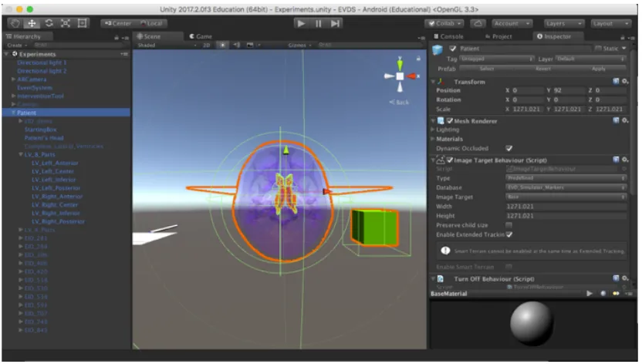Click the prefab Revert button
The image size is (642, 364).
(543, 69)
